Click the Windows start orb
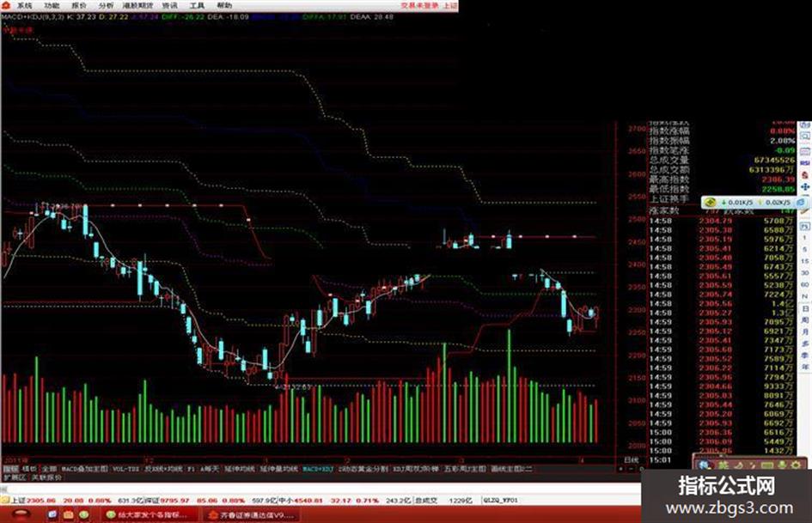This screenshot has width=812, height=523. click(21, 514)
